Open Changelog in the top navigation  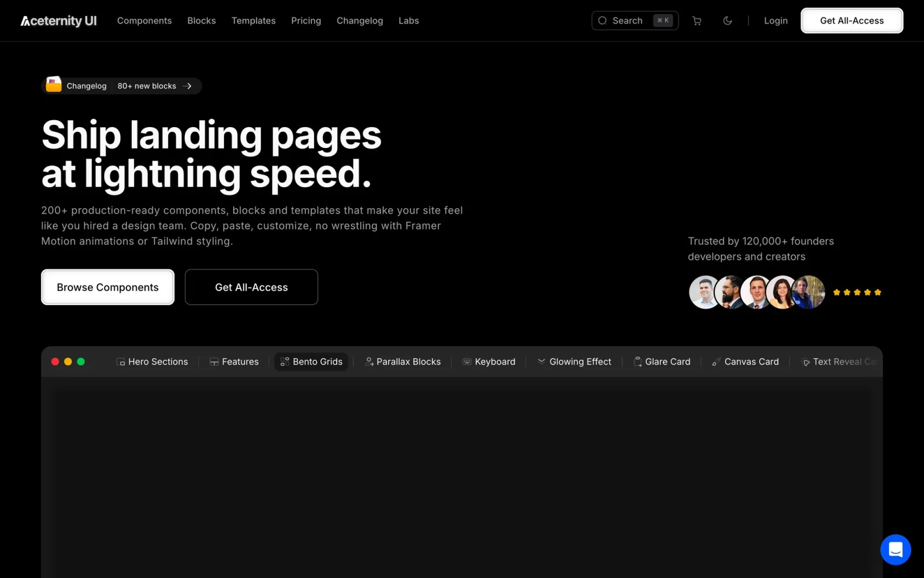(360, 21)
